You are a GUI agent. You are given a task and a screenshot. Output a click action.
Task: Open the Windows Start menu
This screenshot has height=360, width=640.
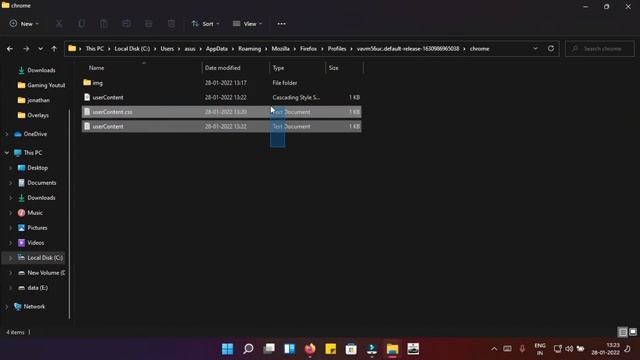point(227,349)
